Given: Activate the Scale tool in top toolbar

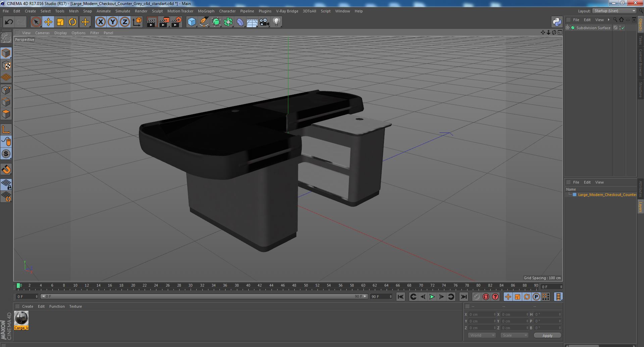Looking at the screenshot, I should 60,22.
